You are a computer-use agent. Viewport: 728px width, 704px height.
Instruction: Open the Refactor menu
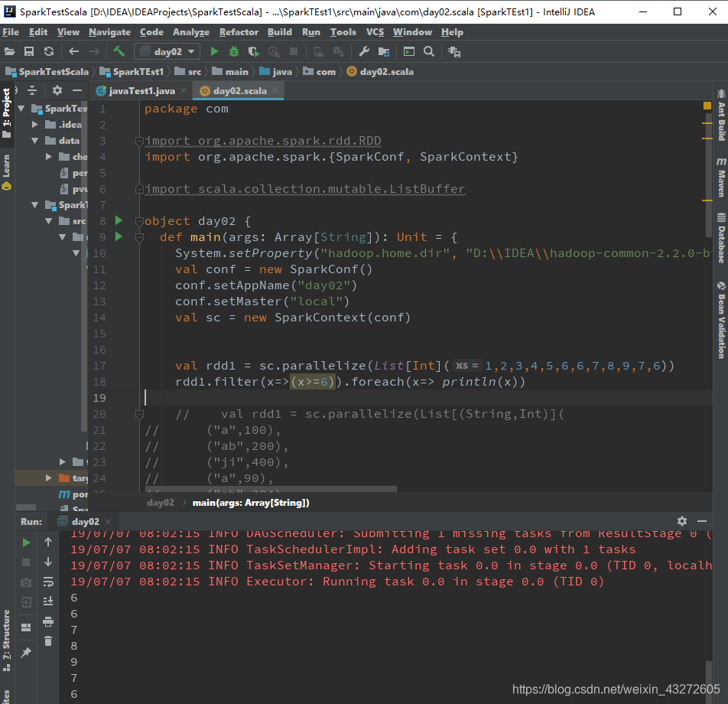[239, 32]
